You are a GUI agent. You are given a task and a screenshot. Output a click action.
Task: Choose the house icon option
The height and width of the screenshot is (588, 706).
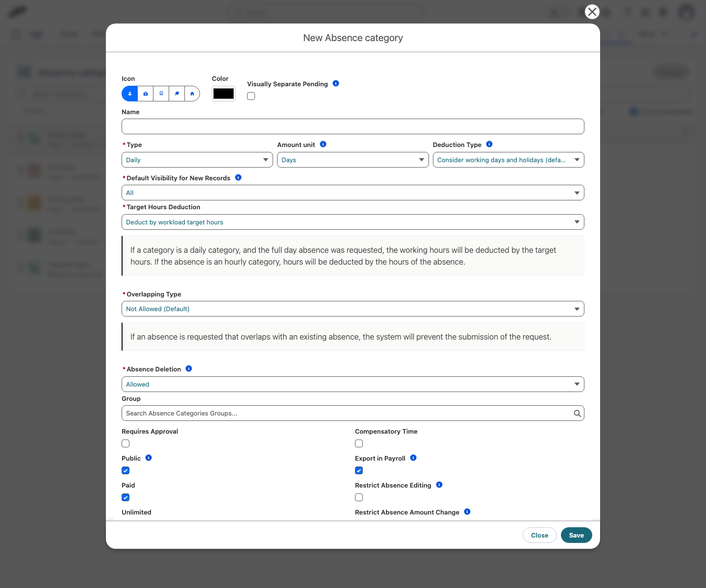[192, 94]
